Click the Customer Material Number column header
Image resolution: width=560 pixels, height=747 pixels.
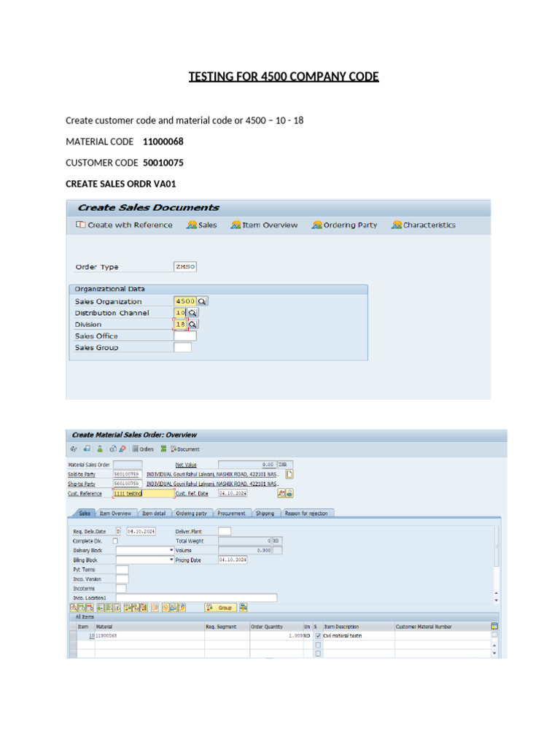443,627
